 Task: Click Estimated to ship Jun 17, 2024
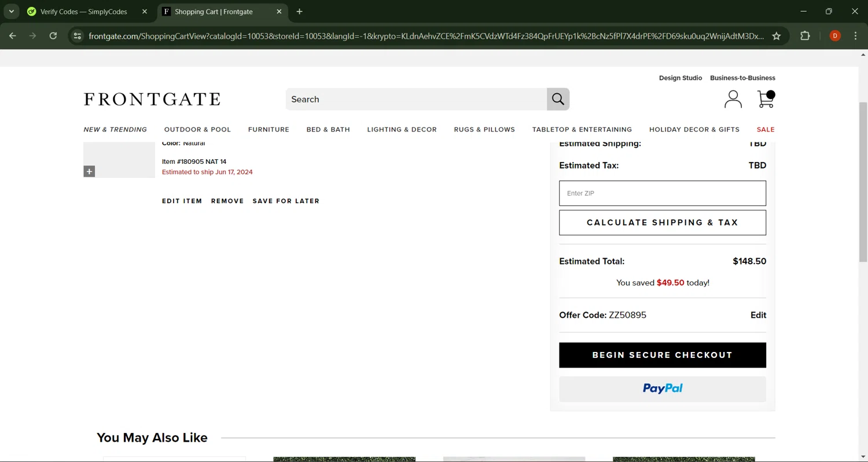point(207,172)
